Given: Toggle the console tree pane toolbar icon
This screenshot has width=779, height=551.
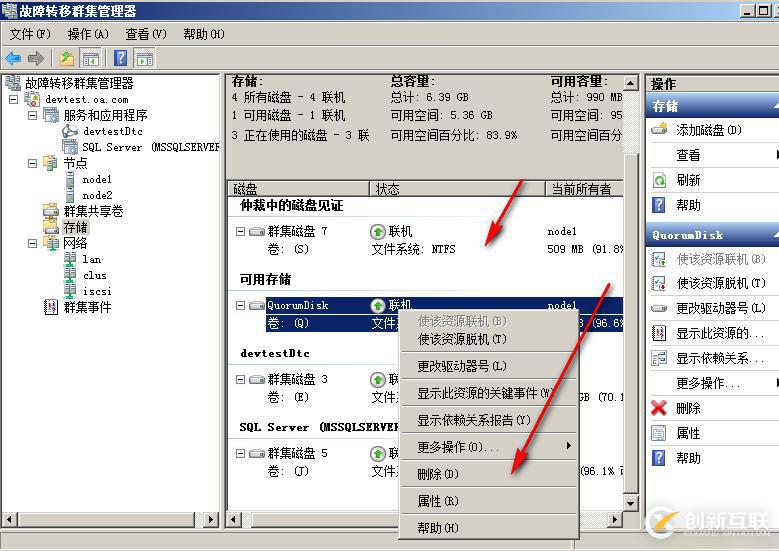Looking at the screenshot, I should 90,59.
